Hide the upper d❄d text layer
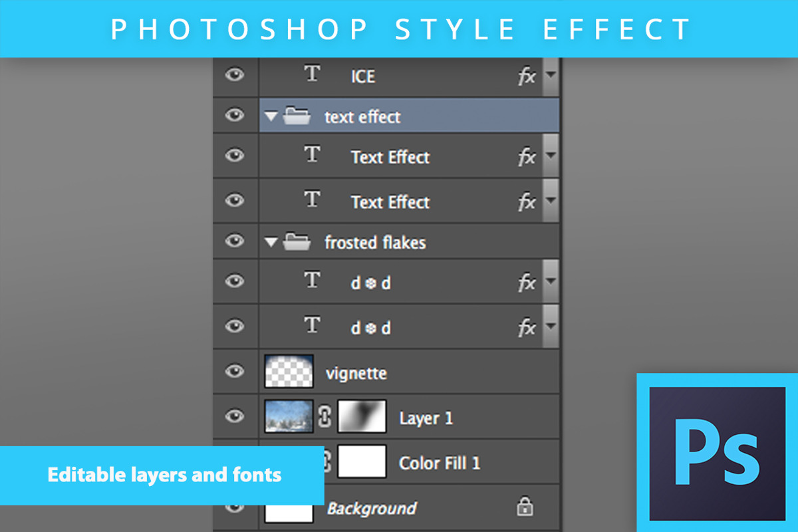The image size is (798, 532). point(234,281)
